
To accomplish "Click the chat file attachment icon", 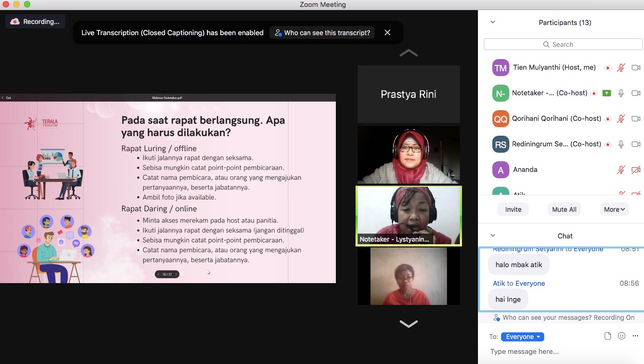I will [x=608, y=336].
